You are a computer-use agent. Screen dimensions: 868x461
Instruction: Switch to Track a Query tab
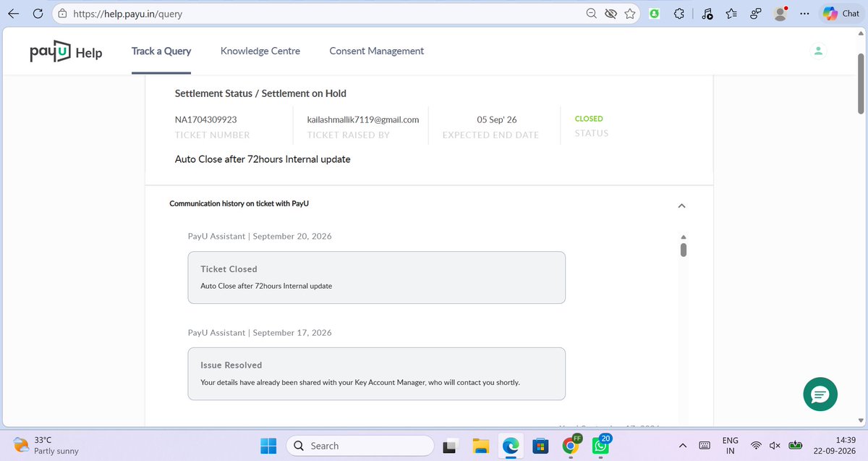(161, 51)
